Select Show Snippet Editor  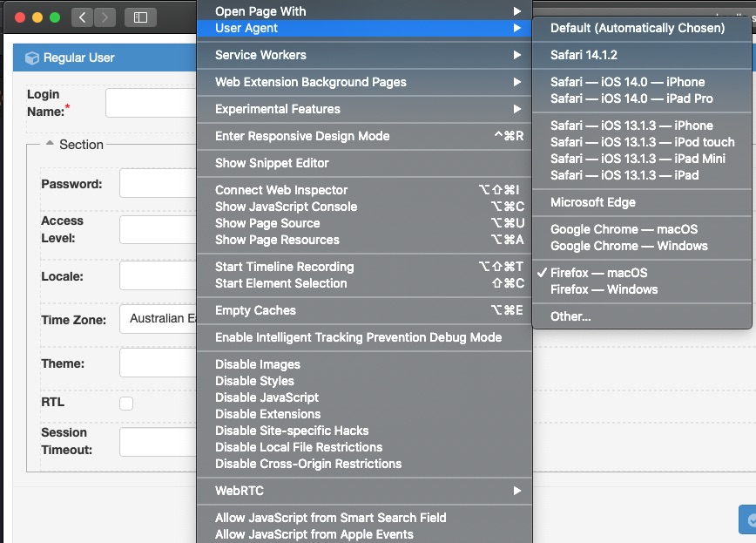pos(364,163)
